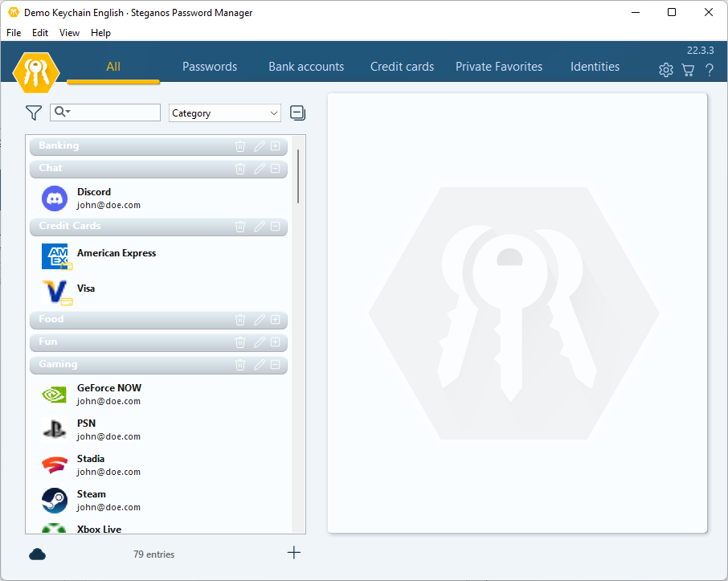Edit the Gaming category pencil icon

259,365
